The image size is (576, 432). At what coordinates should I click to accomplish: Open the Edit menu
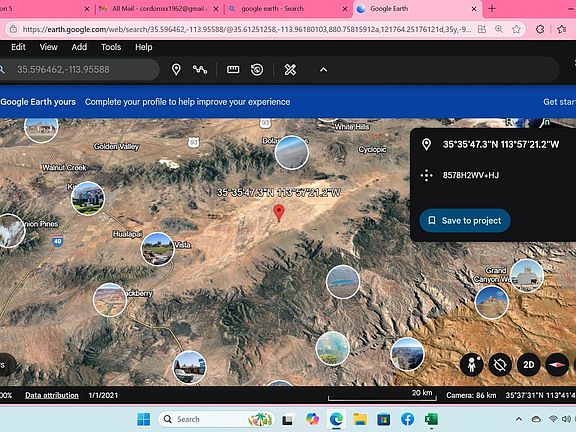pos(18,47)
